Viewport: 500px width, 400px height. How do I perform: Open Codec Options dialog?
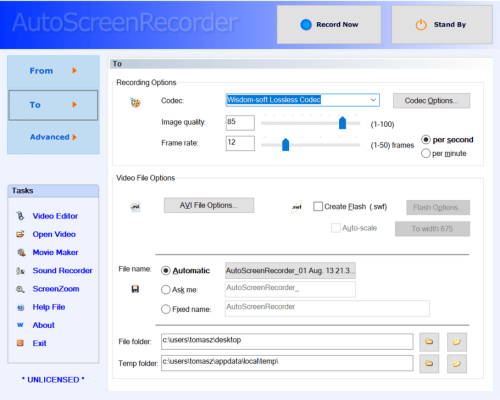coord(431,101)
